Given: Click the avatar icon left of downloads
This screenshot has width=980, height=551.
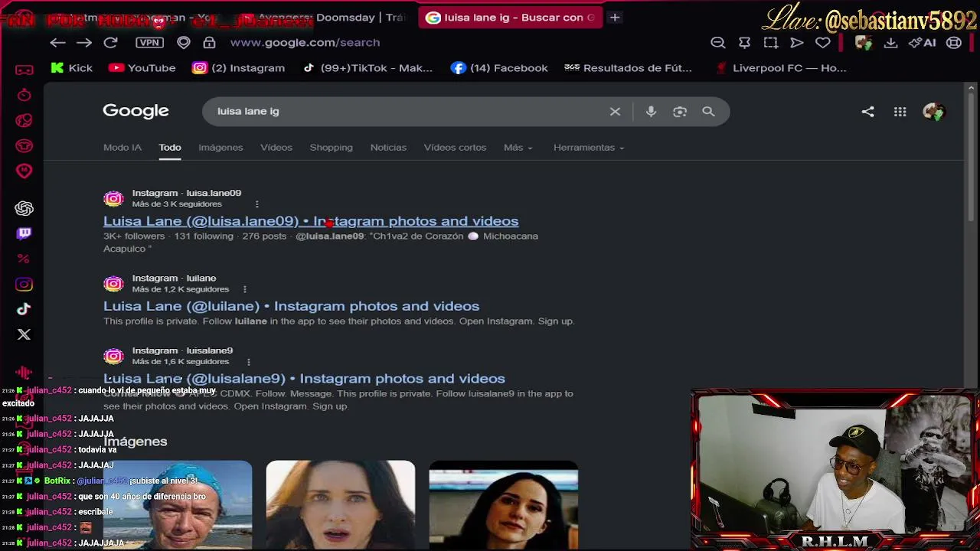Looking at the screenshot, I should pyautogui.click(x=864, y=43).
